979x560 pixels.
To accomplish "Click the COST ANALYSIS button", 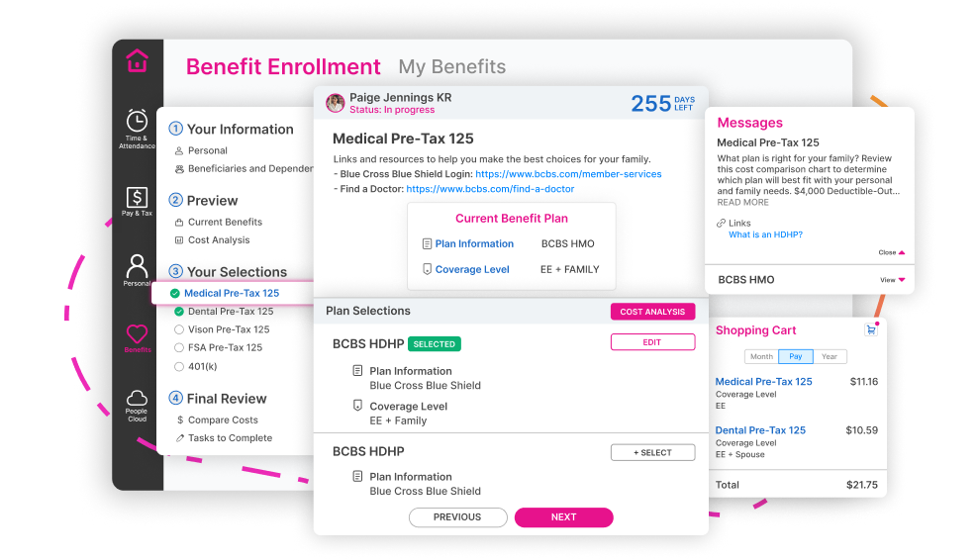I will [x=652, y=312].
